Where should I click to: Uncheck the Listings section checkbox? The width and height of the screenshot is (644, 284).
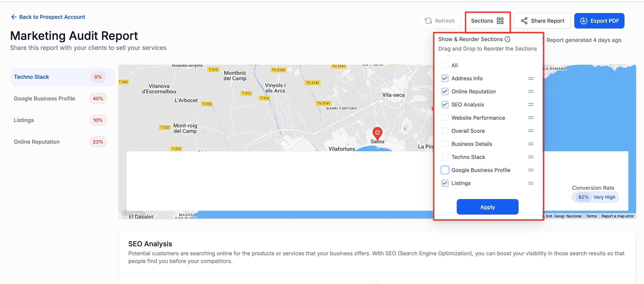[445, 183]
